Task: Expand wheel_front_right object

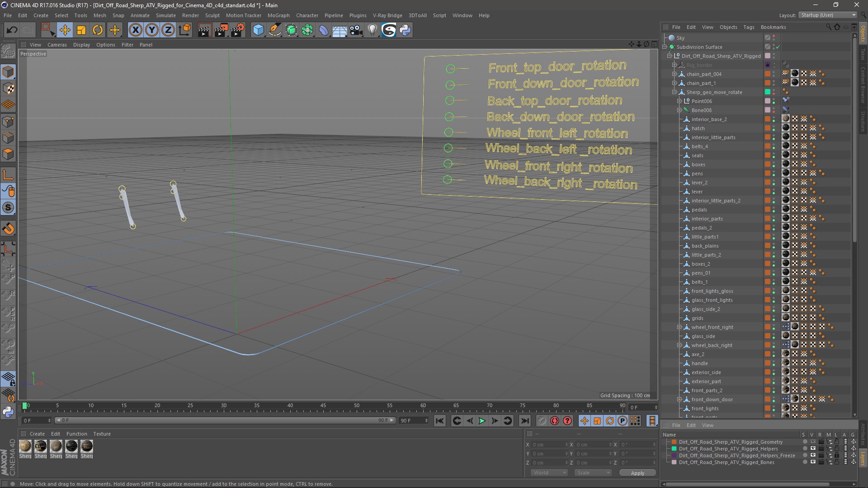Action: tap(679, 327)
